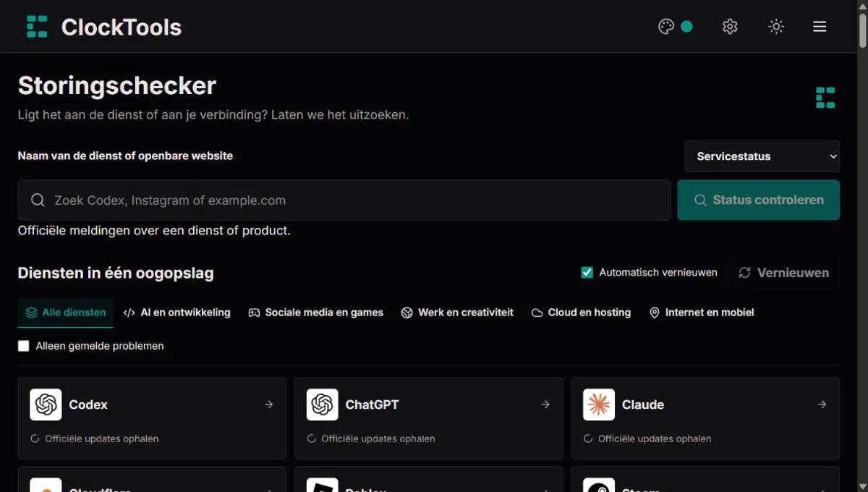Image resolution: width=868 pixels, height=492 pixels.
Task: Click the Codex service logo
Action: click(46, 404)
